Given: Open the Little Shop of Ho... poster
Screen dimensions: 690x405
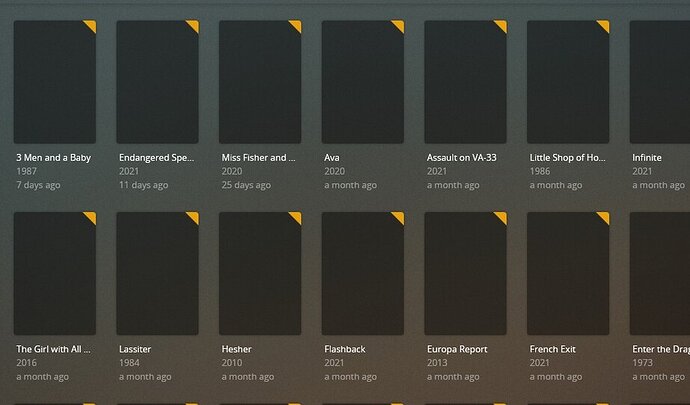Looking at the screenshot, I should pos(568,82).
